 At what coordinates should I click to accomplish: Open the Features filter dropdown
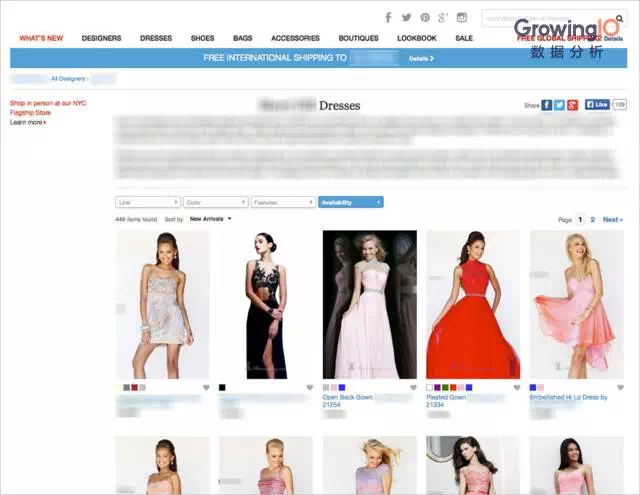[x=283, y=202]
